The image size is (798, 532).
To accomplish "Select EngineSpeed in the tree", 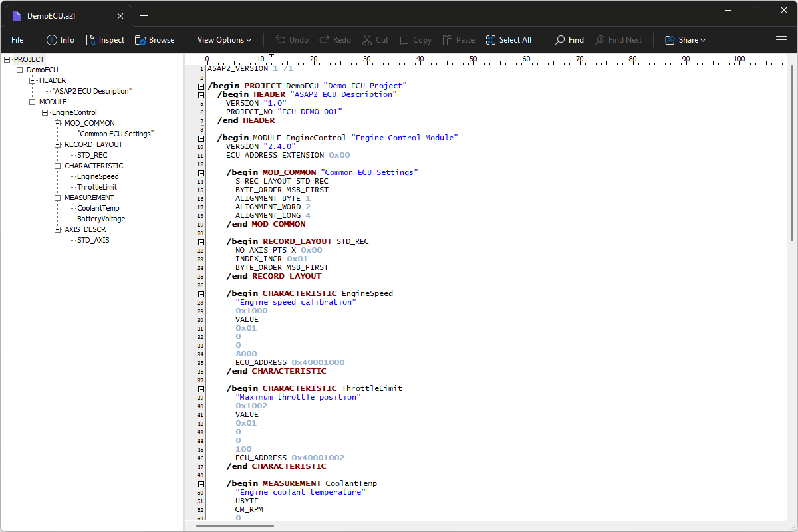I will 98,176.
